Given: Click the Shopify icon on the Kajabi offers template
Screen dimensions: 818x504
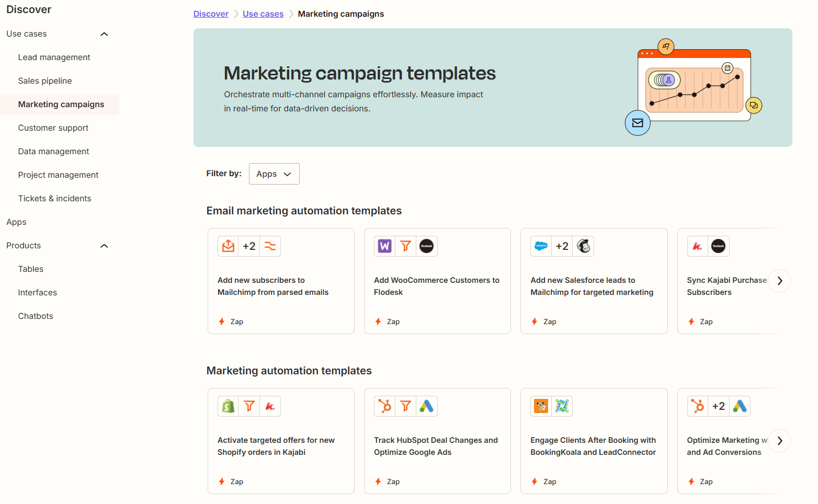Looking at the screenshot, I should 228,406.
